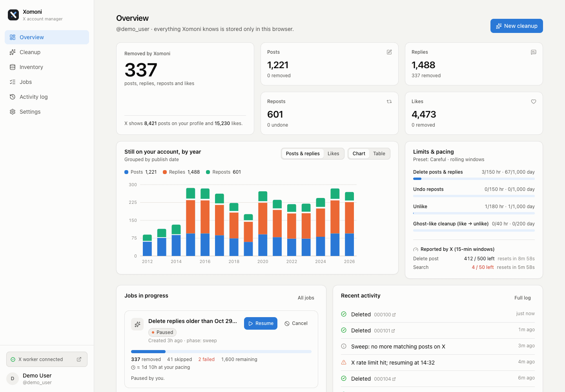The width and height of the screenshot is (565, 392).
Task: Start a New cleanup
Action: (x=516, y=26)
